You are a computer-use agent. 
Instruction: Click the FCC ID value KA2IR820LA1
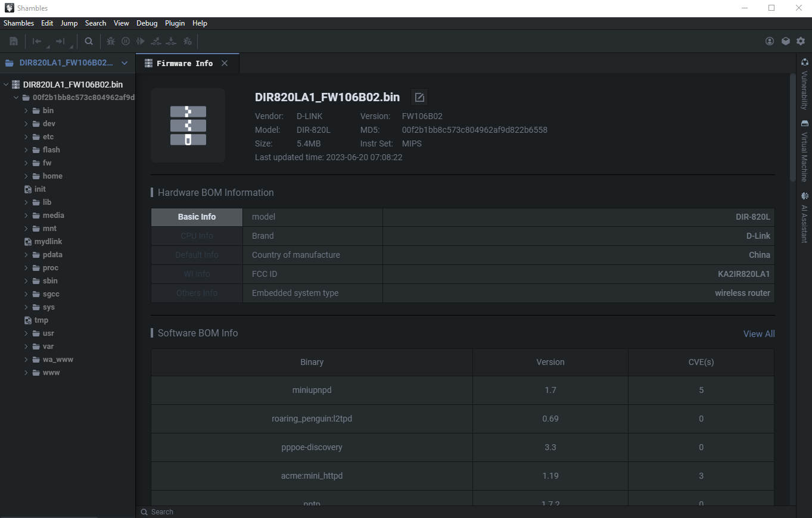coord(743,274)
